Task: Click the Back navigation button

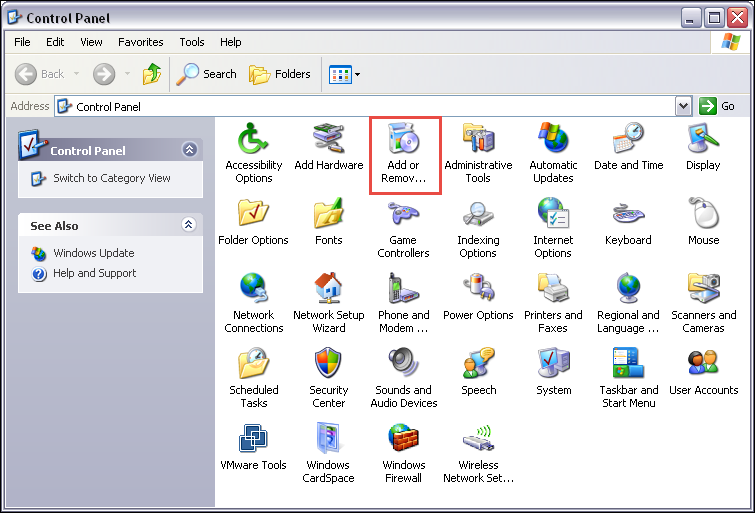Action: coord(39,74)
